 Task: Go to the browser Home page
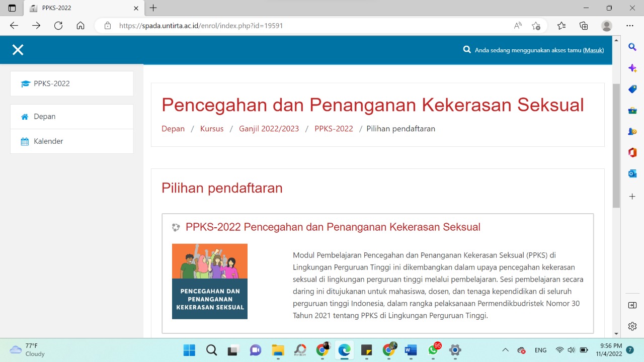tap(80, 26)
